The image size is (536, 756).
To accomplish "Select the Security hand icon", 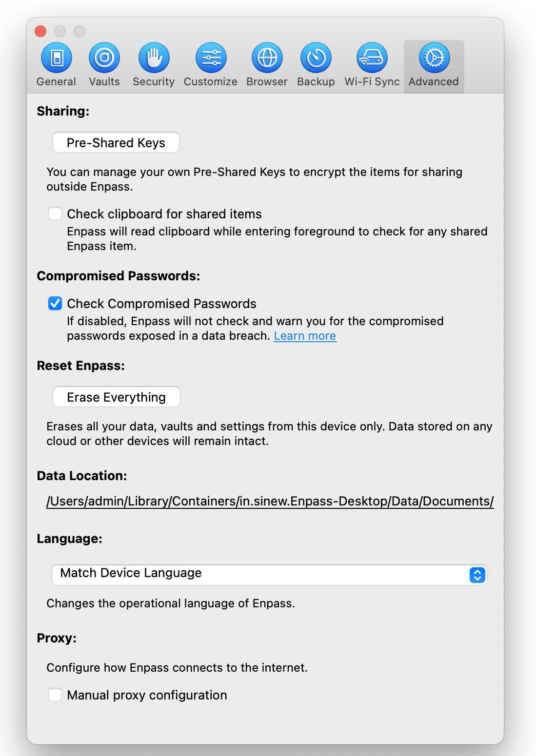I will (x=154, y=58).
